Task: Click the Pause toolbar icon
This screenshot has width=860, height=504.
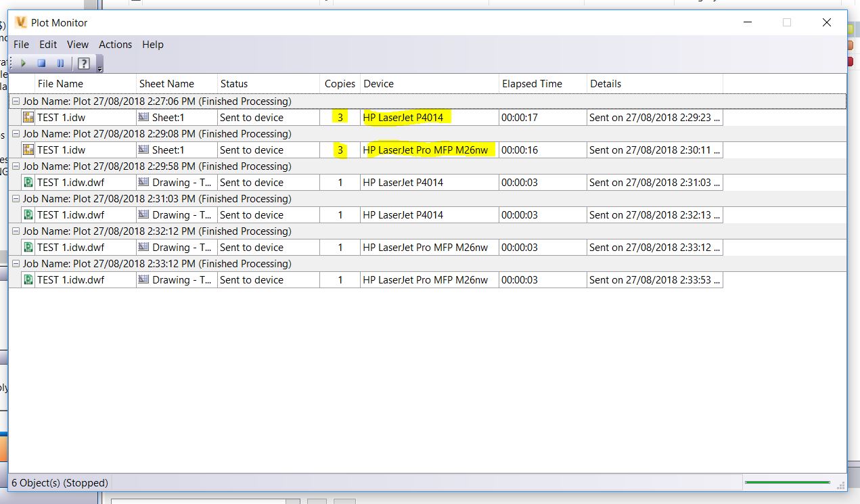Action: pyautogui.click(x=58, y=63)
